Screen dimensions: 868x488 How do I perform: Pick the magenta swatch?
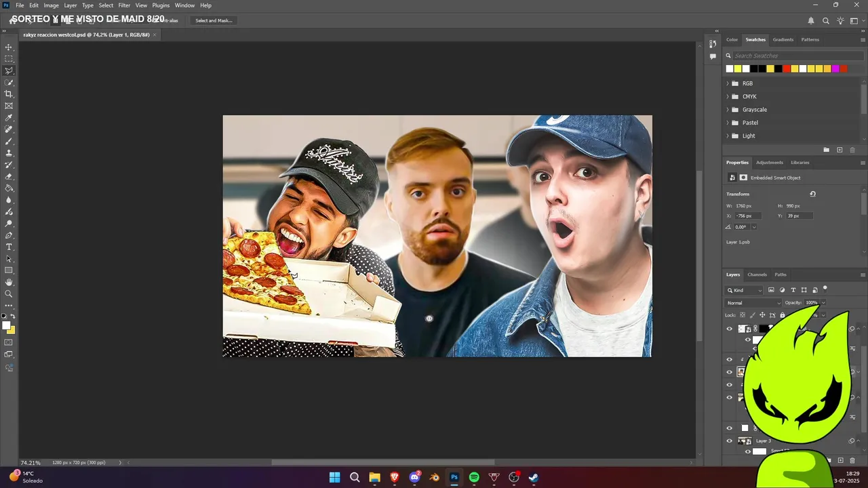[835, 68]
